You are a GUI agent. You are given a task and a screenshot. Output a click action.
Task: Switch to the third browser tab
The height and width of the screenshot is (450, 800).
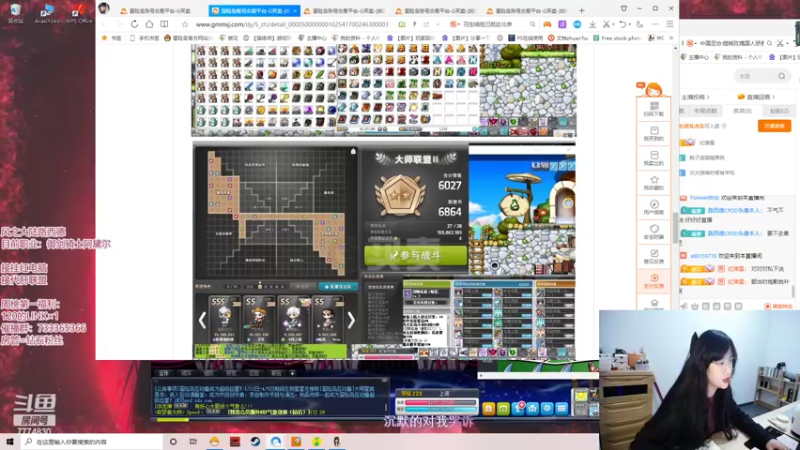coord(344,10)
